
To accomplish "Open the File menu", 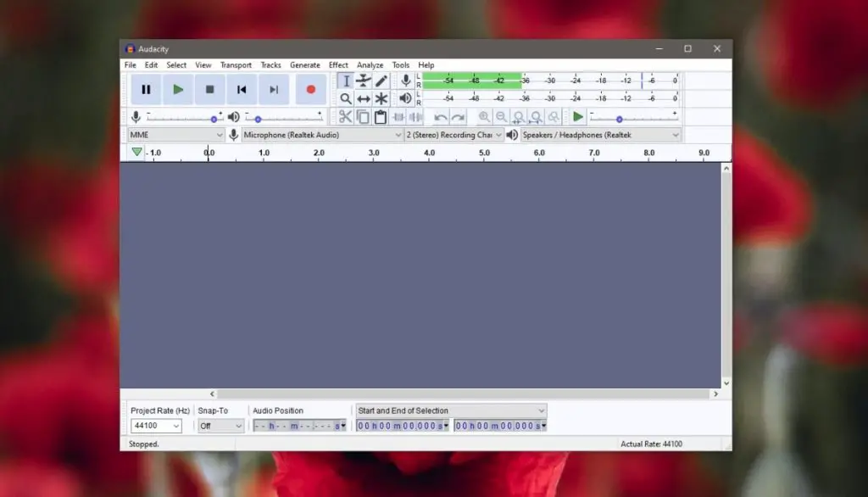I will 130,64.
